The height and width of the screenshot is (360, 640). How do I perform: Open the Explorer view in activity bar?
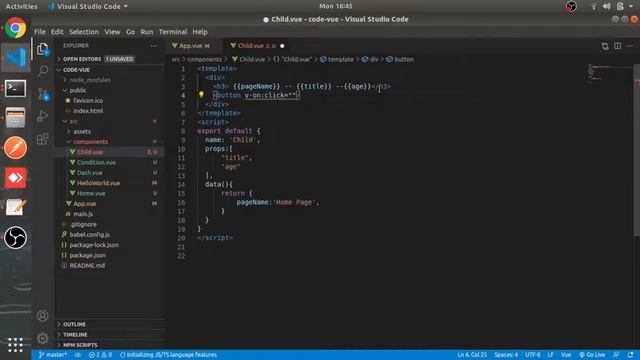pos(43,49)
